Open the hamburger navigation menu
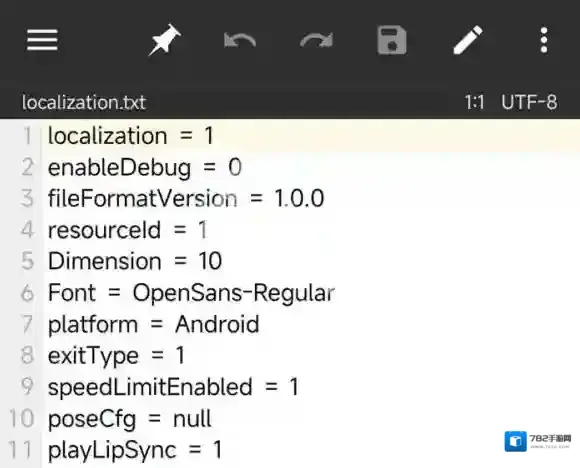This screenshot has width=580, height=468. 42,40
